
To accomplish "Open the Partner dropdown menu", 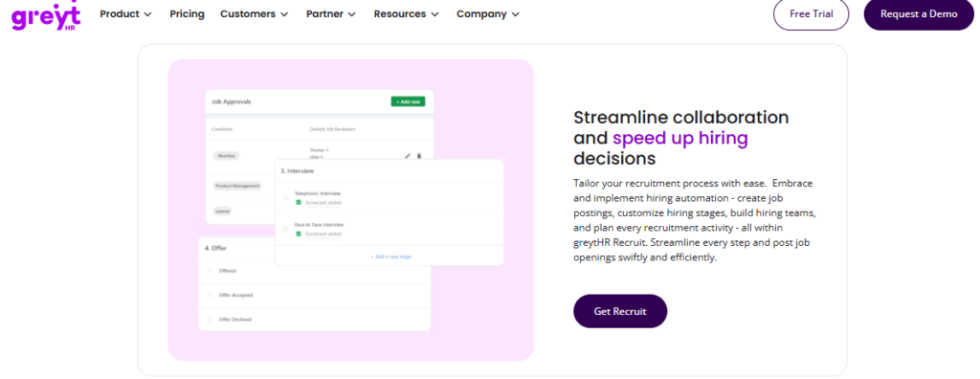I will pos(331,13).
